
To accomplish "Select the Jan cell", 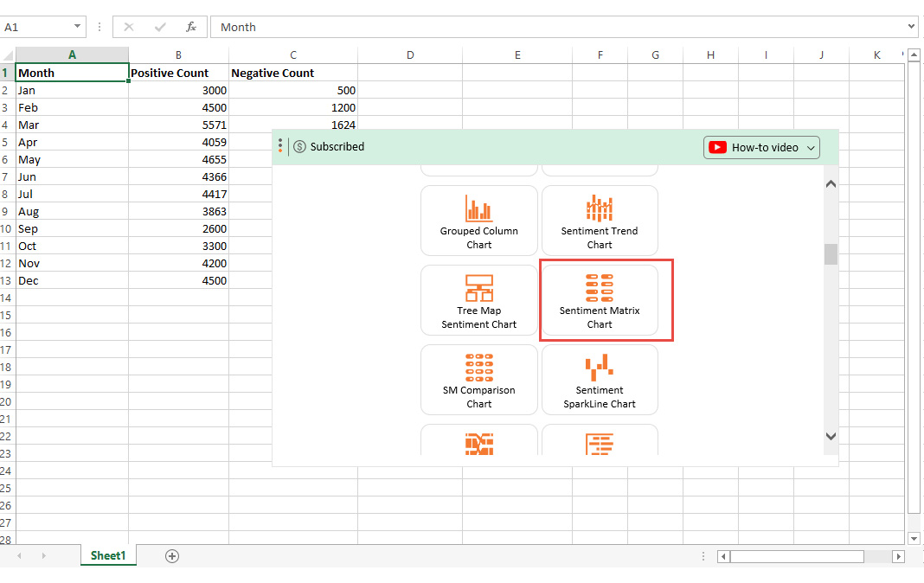I will 72,90.
